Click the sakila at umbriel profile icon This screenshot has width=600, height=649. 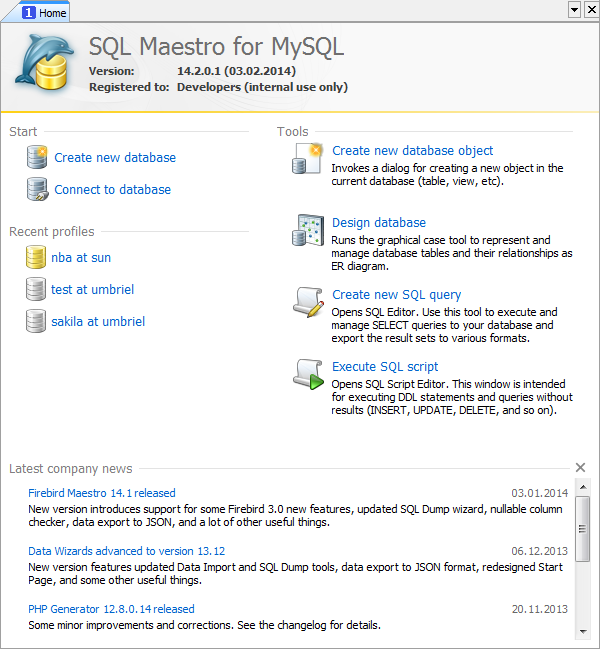click(35, 322)
